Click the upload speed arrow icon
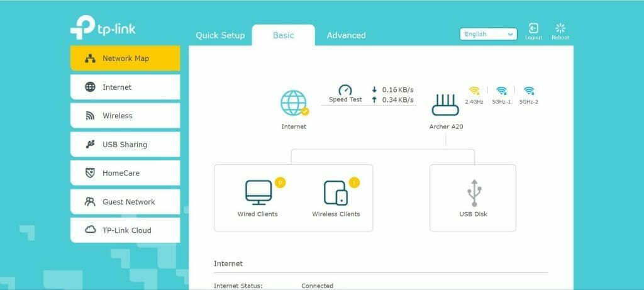 pos(374,99)
